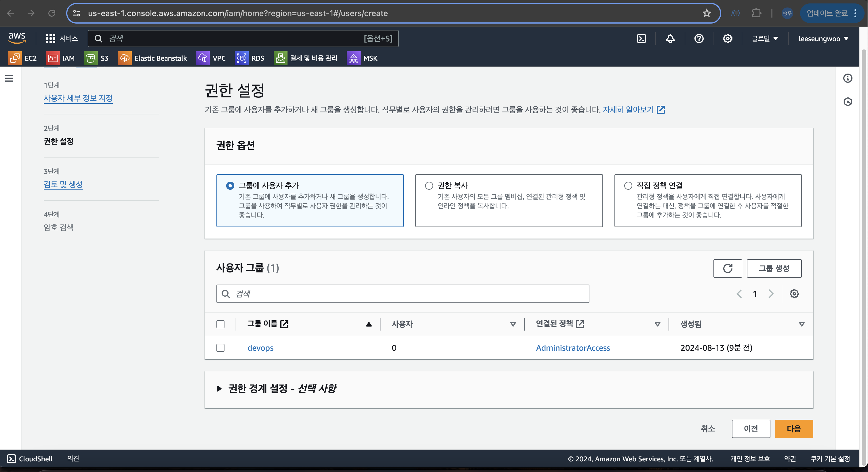Select the 직접 정책 연결 radio option
Viewport: 868px width, 472px height.
(x=628, y=185)
